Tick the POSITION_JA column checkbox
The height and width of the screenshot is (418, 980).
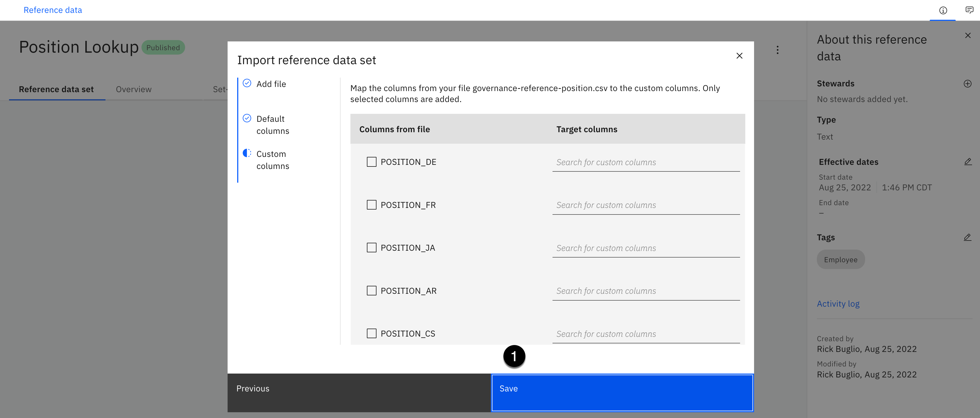371,248
